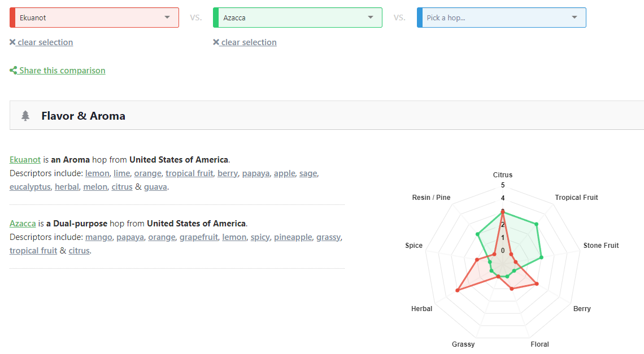Screen dimensions: 644x354
Task: Select the tropical fruit descriptor under Ekuanot
Action: [x=189, y=173]
